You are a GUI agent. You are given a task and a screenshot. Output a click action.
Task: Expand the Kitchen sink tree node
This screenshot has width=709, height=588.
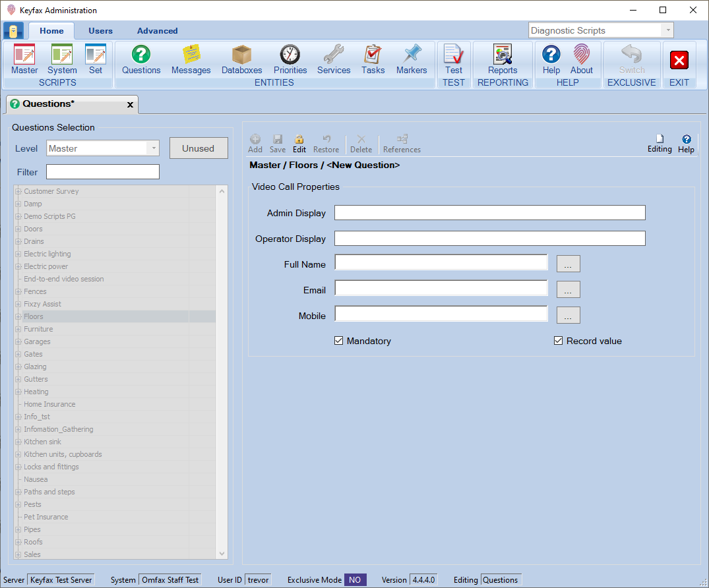point(18,442)
